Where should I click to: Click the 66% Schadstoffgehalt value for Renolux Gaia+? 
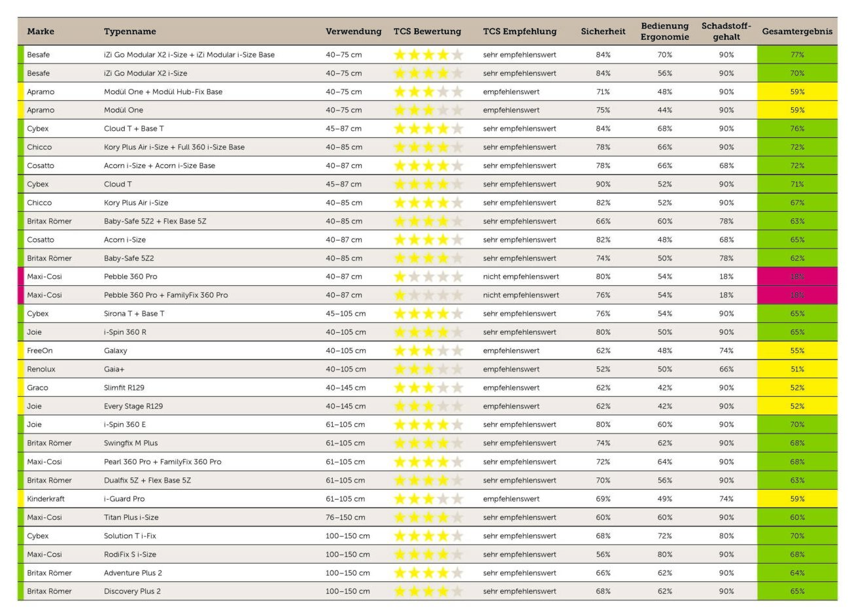pyautogui.click(x=726, y=369)
